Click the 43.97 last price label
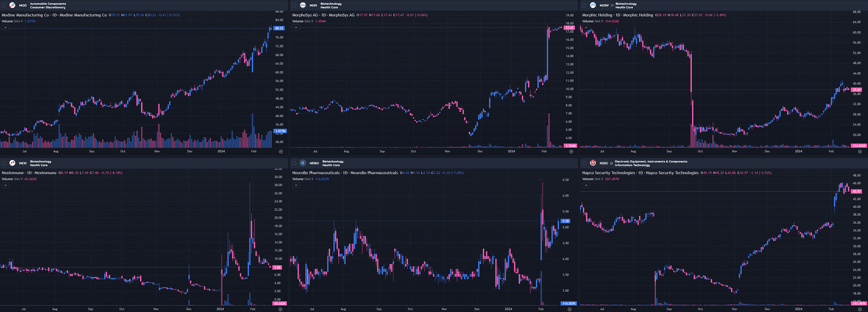 point(857,191)
